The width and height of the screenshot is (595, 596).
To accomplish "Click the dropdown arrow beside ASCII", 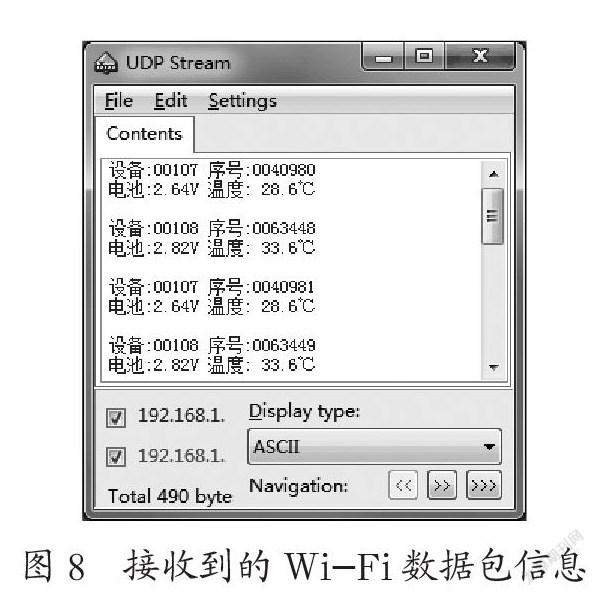I will point(489,446).
